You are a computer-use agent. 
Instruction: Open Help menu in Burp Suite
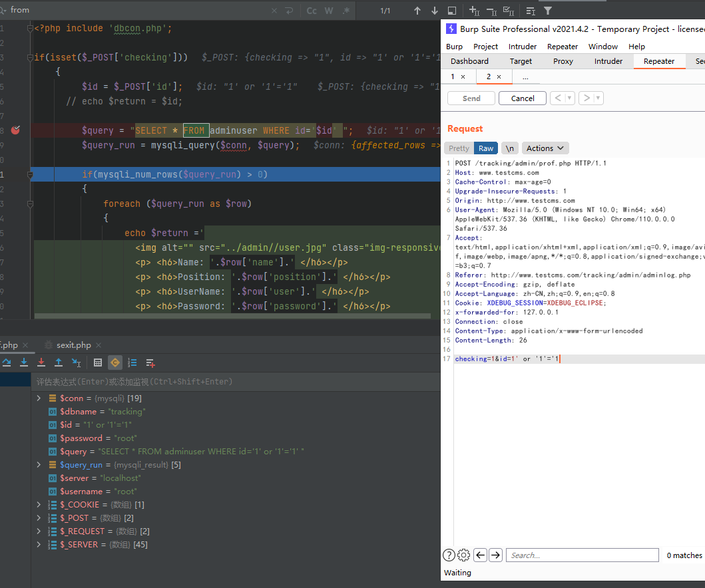636,47
